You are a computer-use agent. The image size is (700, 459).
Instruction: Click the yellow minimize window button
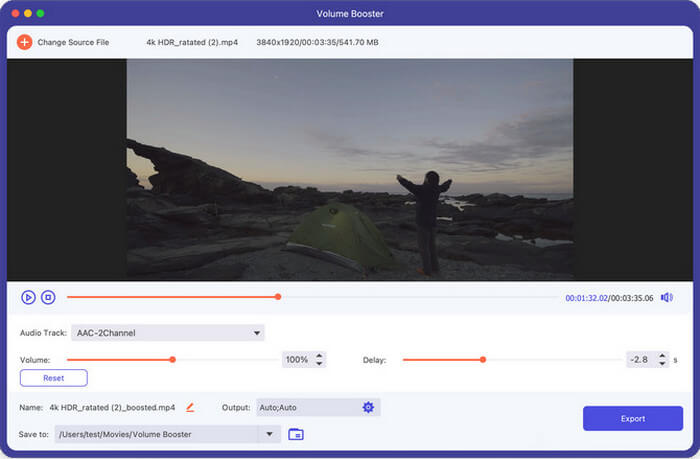(x=28, y=13)
